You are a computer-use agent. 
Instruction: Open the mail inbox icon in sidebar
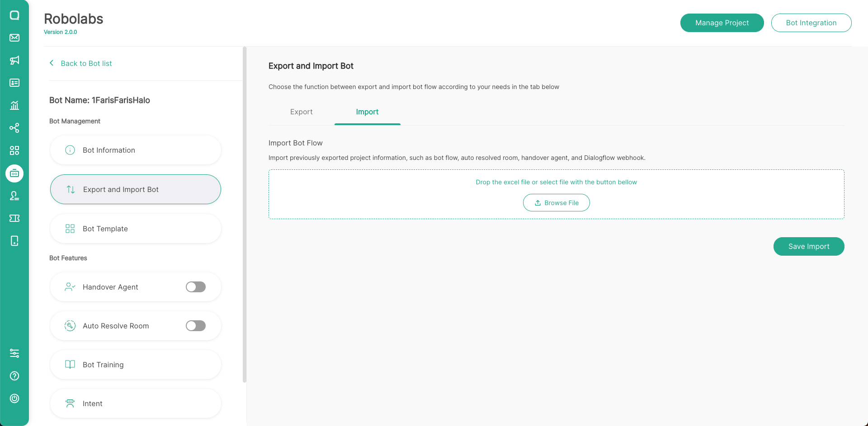[x=14, y=37]
